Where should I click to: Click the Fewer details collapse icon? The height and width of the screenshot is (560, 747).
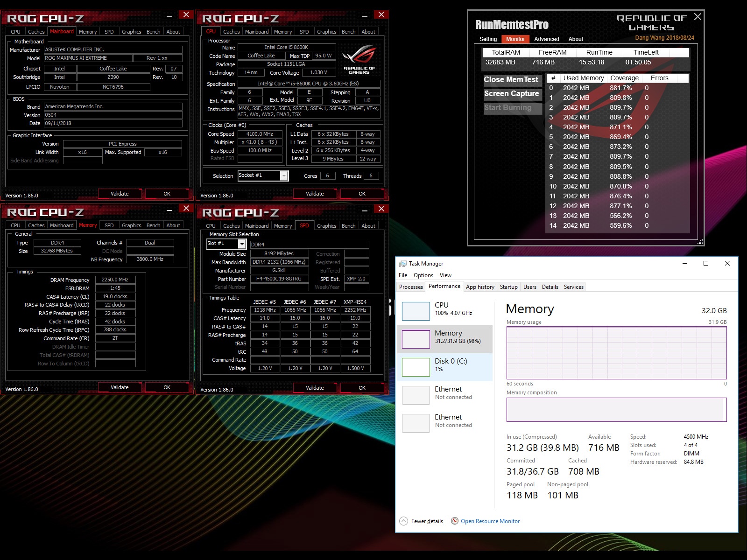pyautogui.click(x=403, y=521)
